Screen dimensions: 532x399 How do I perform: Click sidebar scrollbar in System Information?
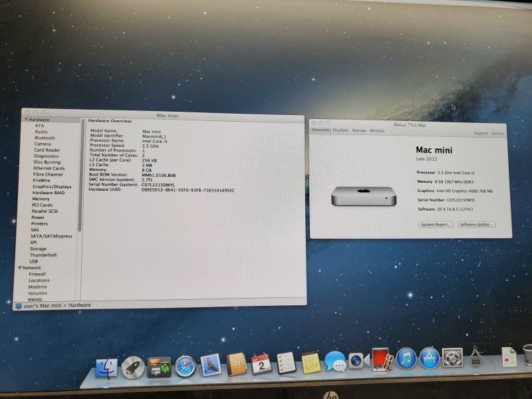pos(80,176)
